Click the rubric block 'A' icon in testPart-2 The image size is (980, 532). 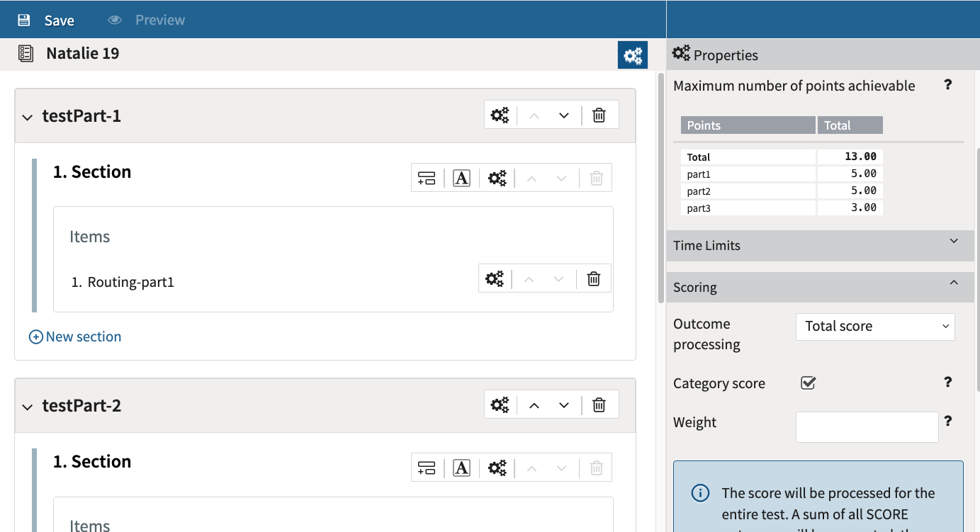(x=461, y=468)
